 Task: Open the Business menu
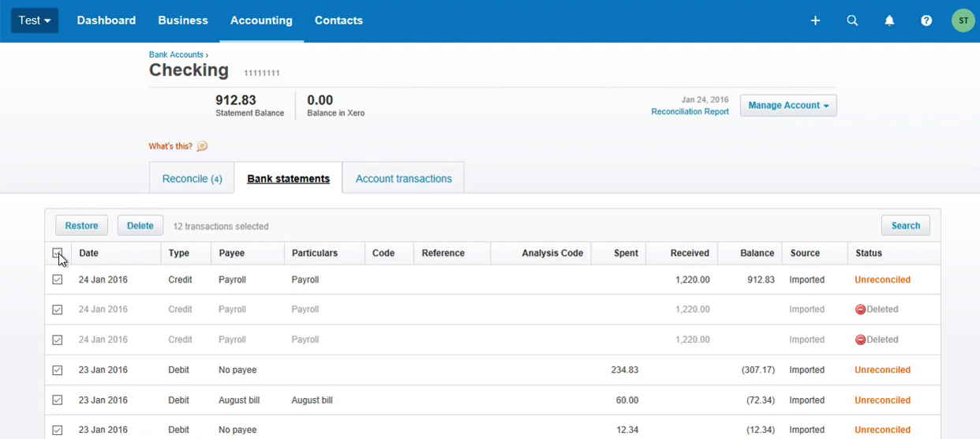coord(183,21)
